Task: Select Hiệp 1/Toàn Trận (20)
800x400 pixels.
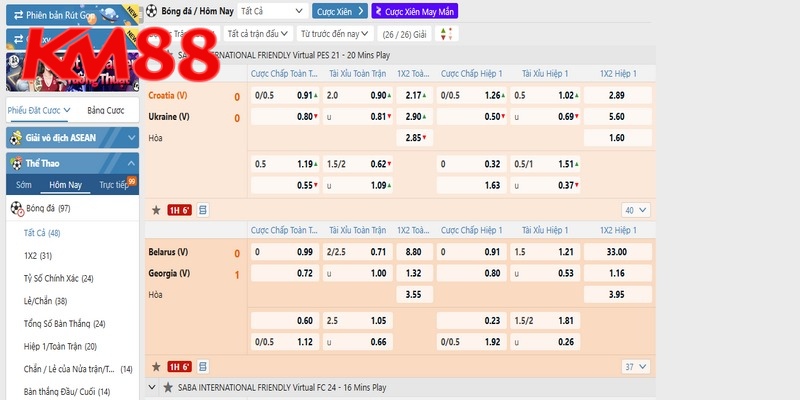Action: [60, 346]
